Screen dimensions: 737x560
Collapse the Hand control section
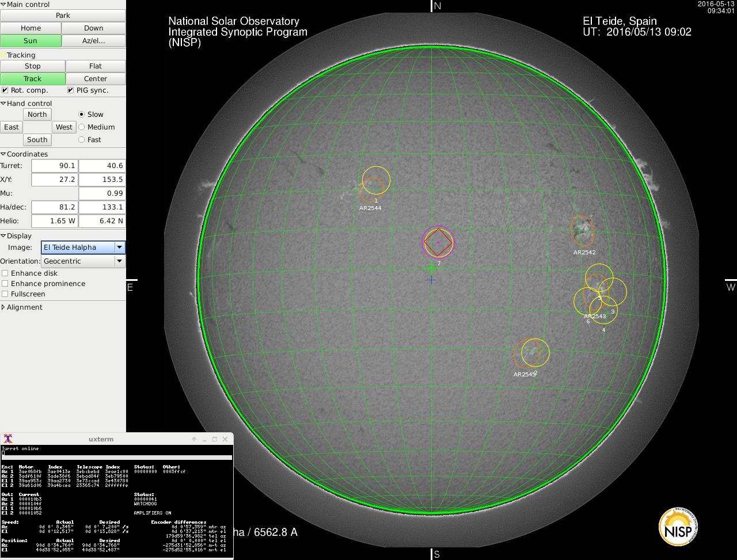coord(3,104)
